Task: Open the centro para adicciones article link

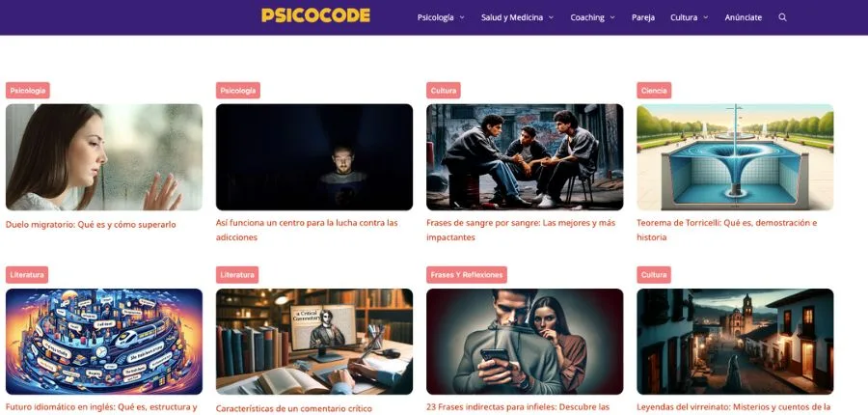Action: coord(307,230)
